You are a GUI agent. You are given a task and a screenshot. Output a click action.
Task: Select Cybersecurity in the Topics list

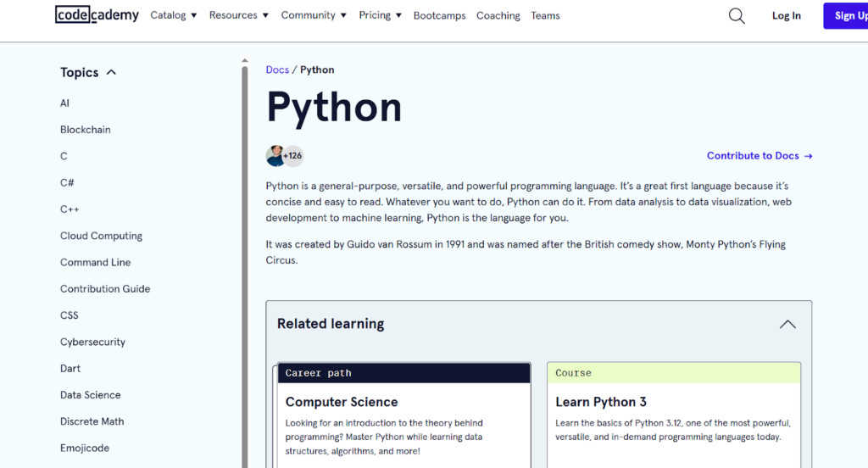(92, 342)
